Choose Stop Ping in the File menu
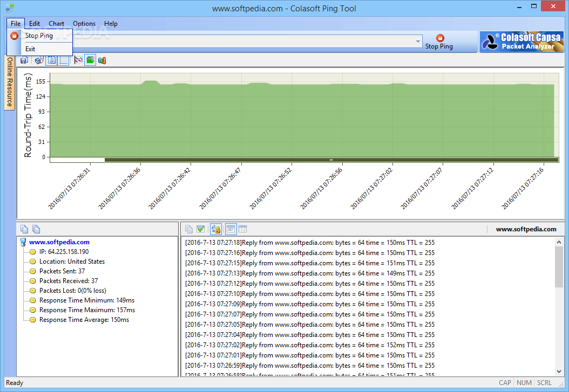569x392 pixels. (40, 36)
